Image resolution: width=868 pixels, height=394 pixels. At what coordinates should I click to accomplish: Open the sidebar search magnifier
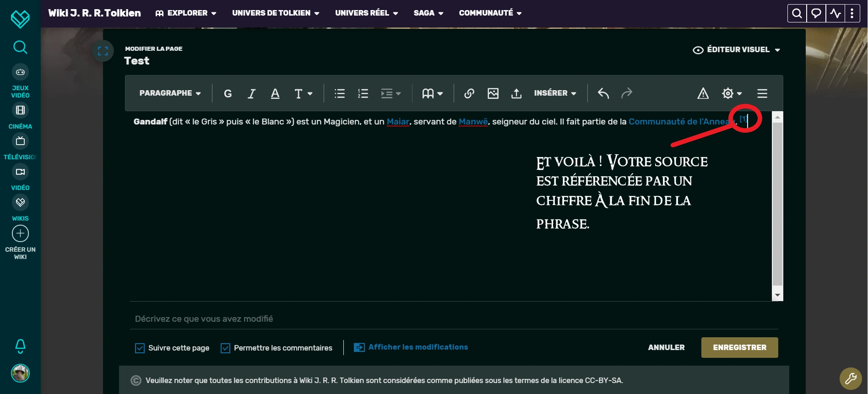point(20,47)
